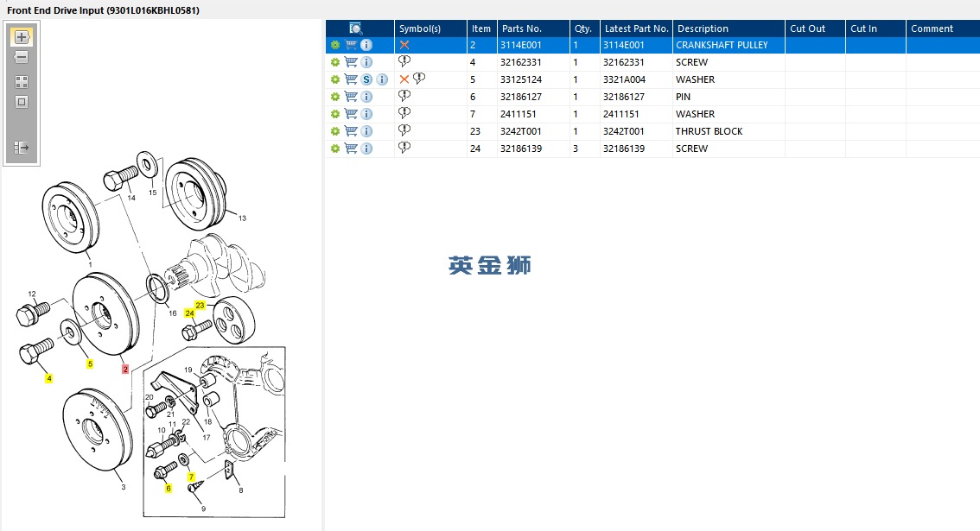Image resolution: width=980 pixels, height=531 pixels.
Task: Click the orange X symbol on item 2 row
Action: [x=404, y=45]
